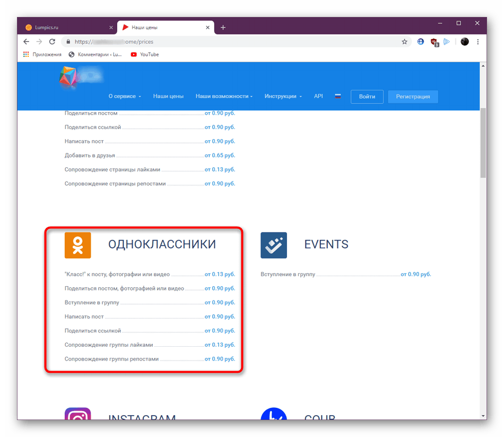The width and height of the screenshot is (504, 437).
Task: Bookmark this page with the star icon
Action: point(404,41)
